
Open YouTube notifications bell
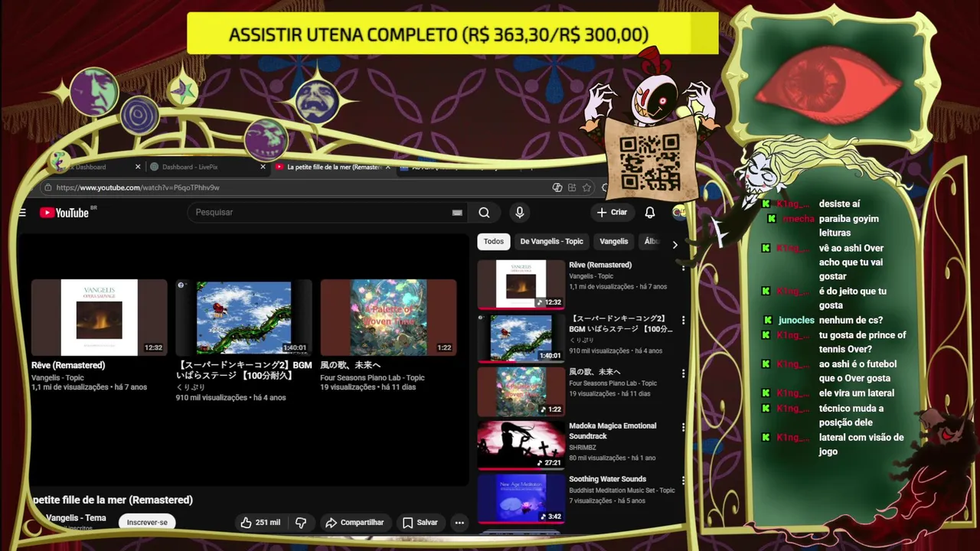pyautogui.click(x=649, y=213)
